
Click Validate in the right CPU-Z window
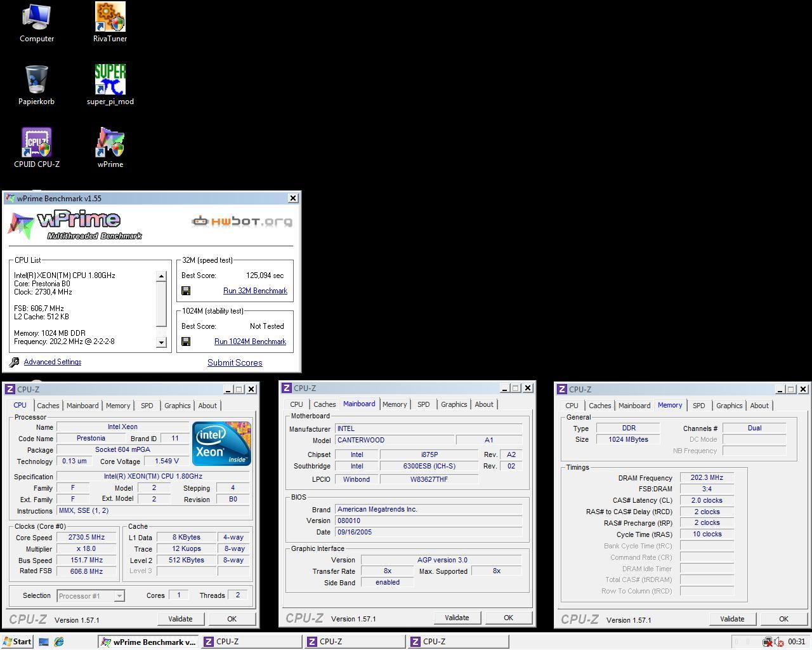click(732, 619)
